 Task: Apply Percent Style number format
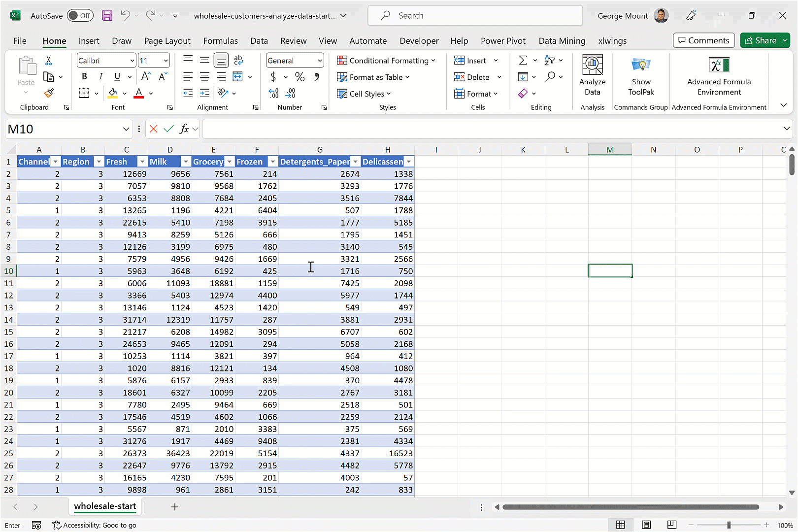299,77
